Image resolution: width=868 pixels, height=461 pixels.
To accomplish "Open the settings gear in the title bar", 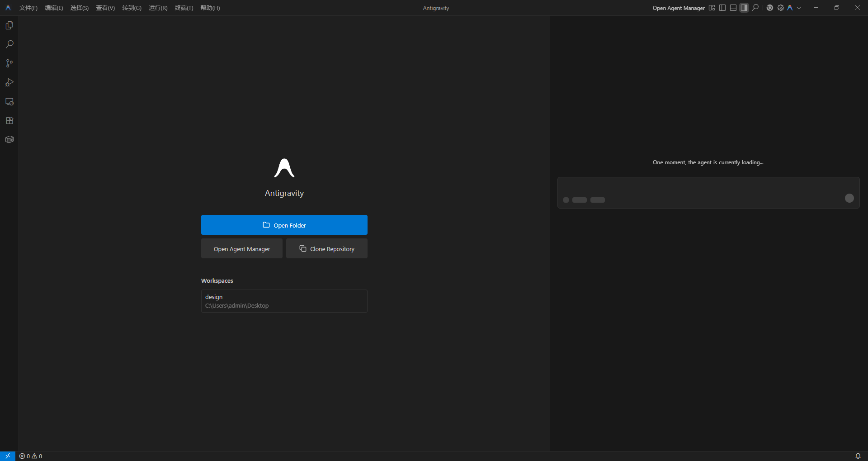I will (781, 8).
